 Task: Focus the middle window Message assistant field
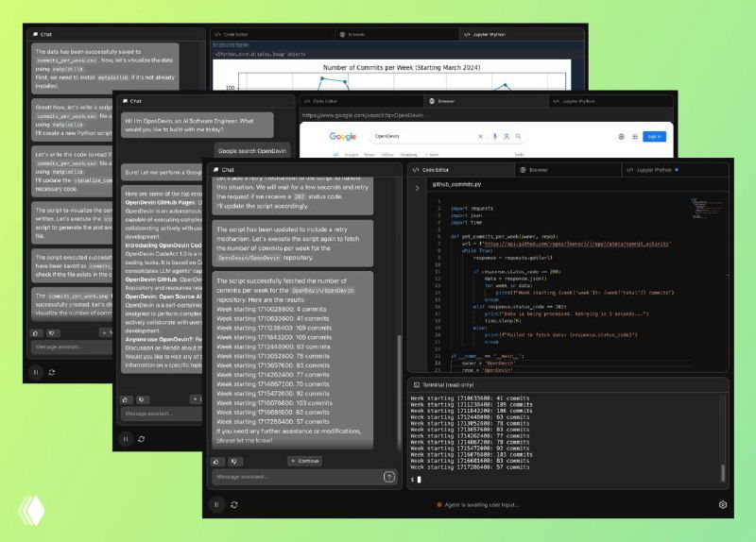[161, 414]
